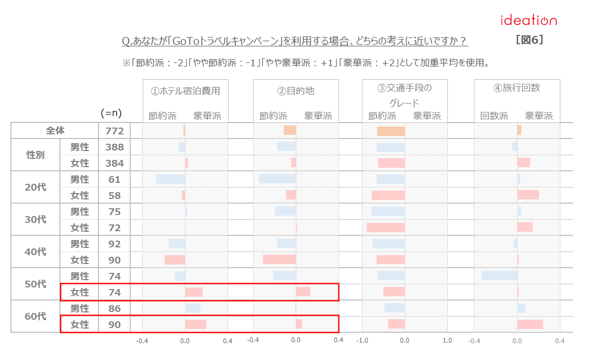
Task: Click the 1.0 axis label under 交通手段 chart
Action: pyautogui.click(x=447, y=341)
